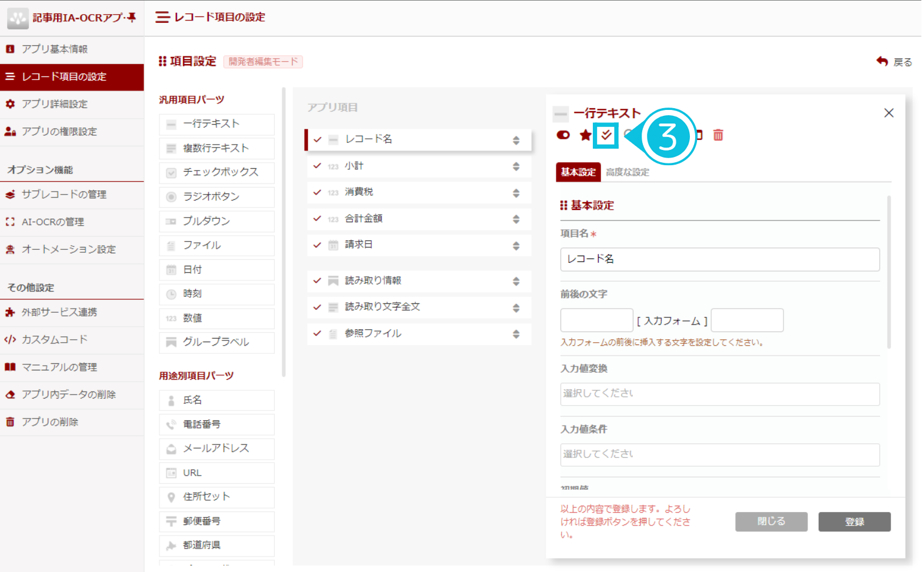
Task: Switch to the 基本設定 tab
Action: [x=578, y=172]
